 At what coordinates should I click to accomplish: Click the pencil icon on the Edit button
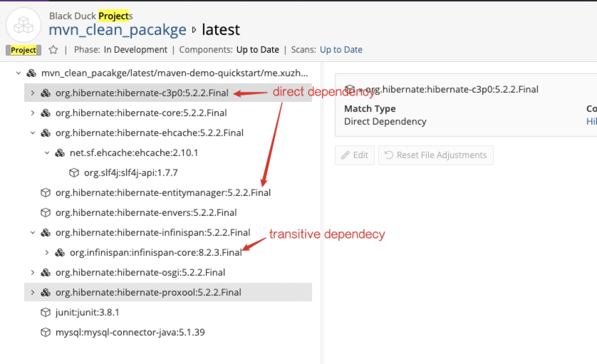click(x=345, y=155)
